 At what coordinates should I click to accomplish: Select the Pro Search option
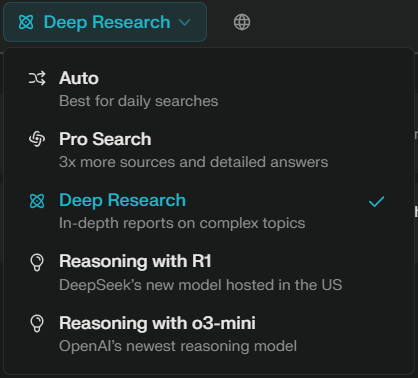pos(209,150)
